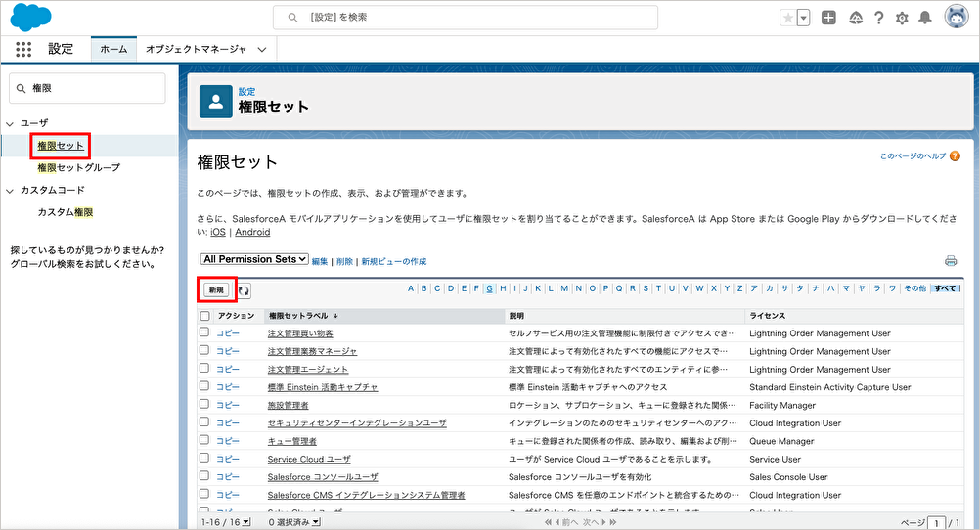Image resolution: width=980 pixels, height=530 pixels.
Task: Filter list by letter S
Action: (646, 288)
